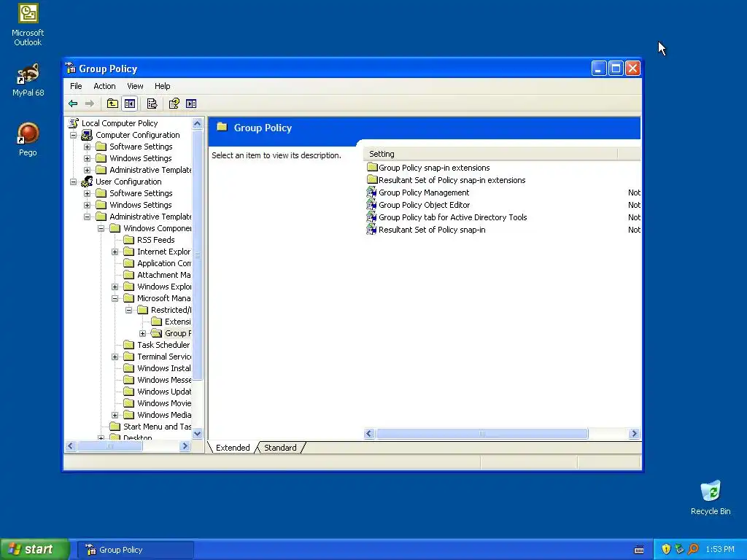
Task: Click the Up one level folder icon
Action: point(112,104)
